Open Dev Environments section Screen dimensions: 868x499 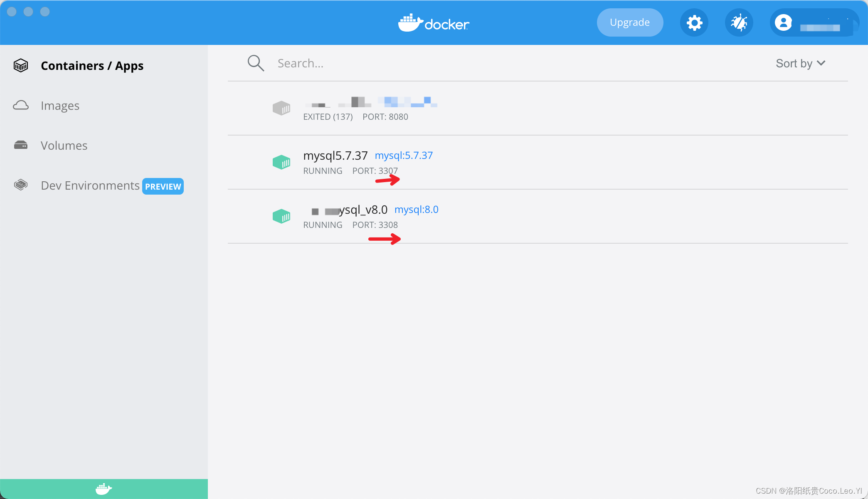pyautogui.click(x=90, y=185)
